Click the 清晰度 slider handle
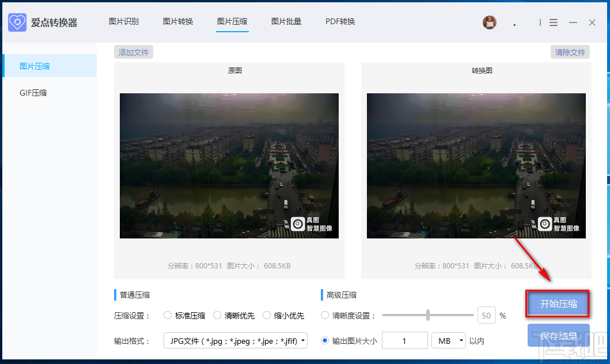Viewport: 610px width, 364px height. (x=428, y=315)
